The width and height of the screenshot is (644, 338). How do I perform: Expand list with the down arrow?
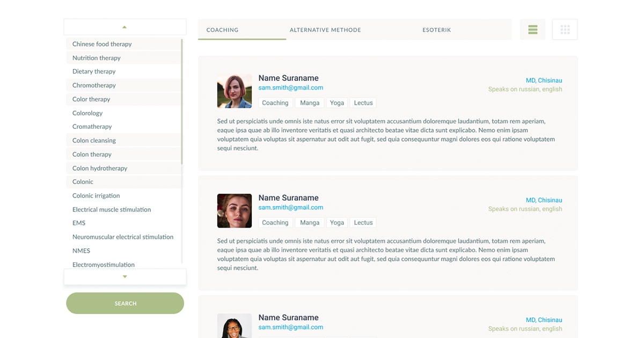click(x=125, y=277)
